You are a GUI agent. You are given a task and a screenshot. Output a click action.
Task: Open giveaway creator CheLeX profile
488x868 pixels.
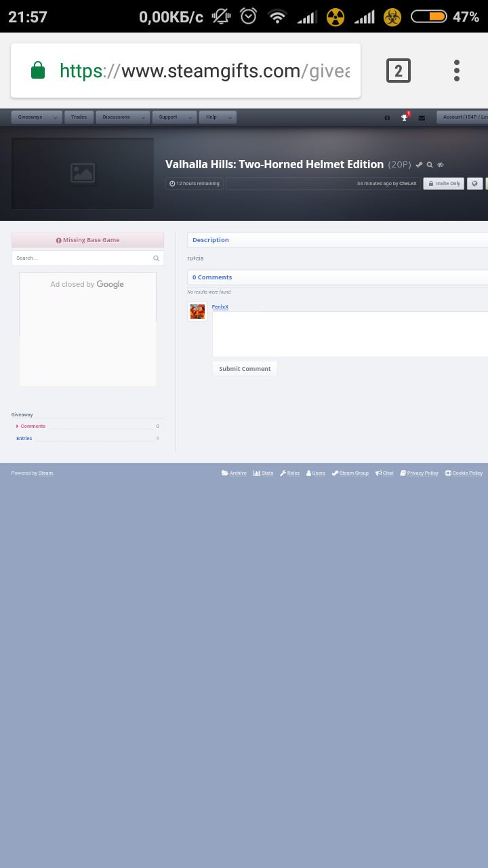point(408,184)
